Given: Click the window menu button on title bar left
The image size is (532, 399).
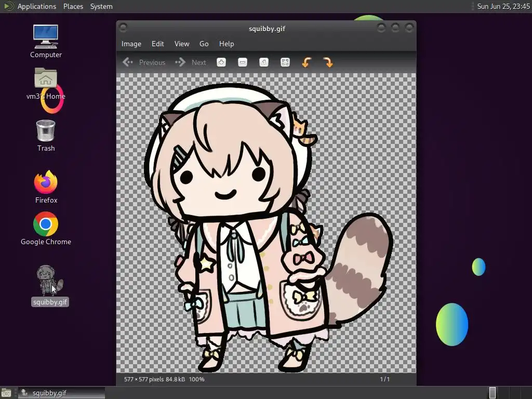Looking at the screenshot, I should pos(123,28).
